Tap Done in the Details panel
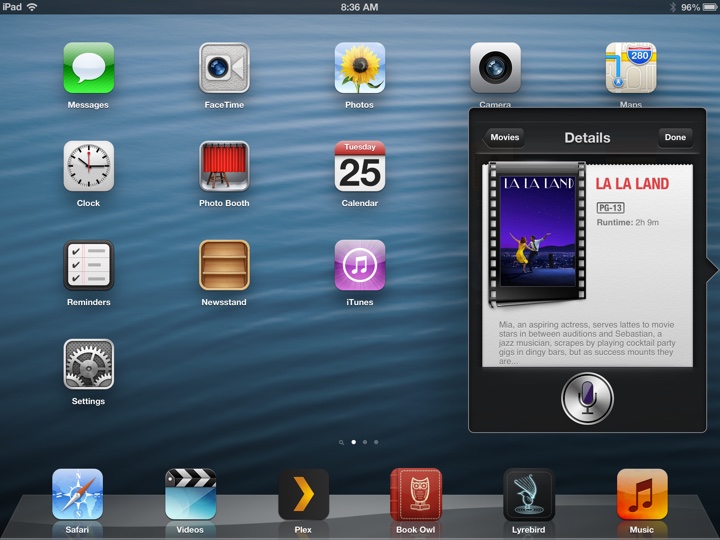The width and height of the screenshot is (720, 540). [x=675, y=137]
